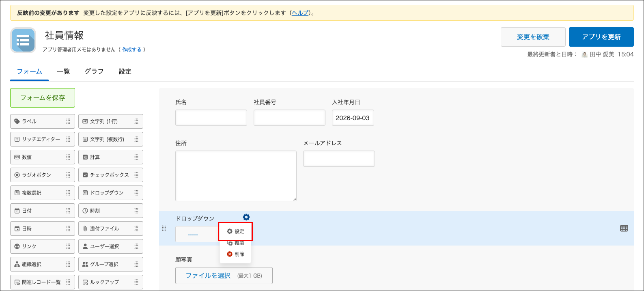The image size is (644, 291).
Task: Open the ドロップダウン field select box
Action: pos(198,234)
